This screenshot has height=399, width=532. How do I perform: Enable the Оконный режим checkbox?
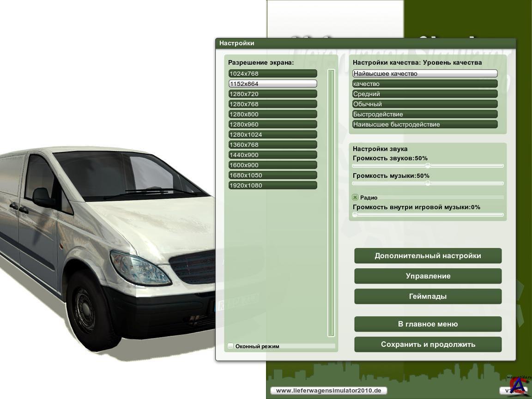[231, 346]
